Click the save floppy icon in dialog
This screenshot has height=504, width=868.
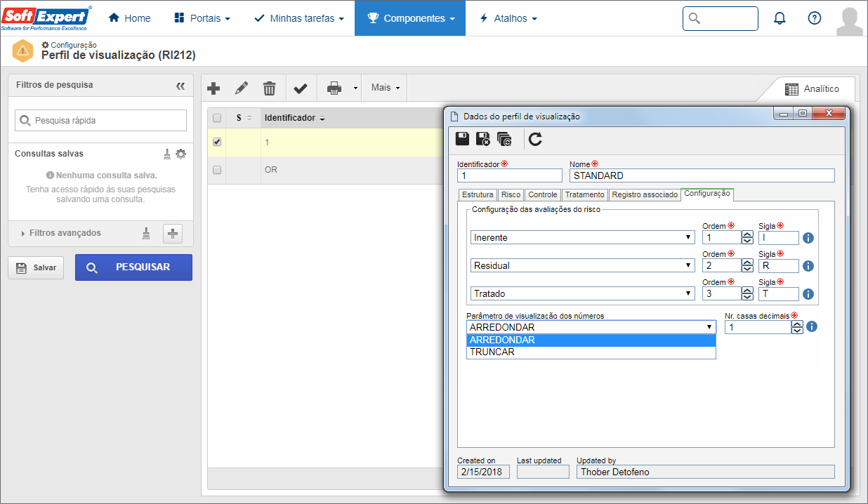point(463,139)
